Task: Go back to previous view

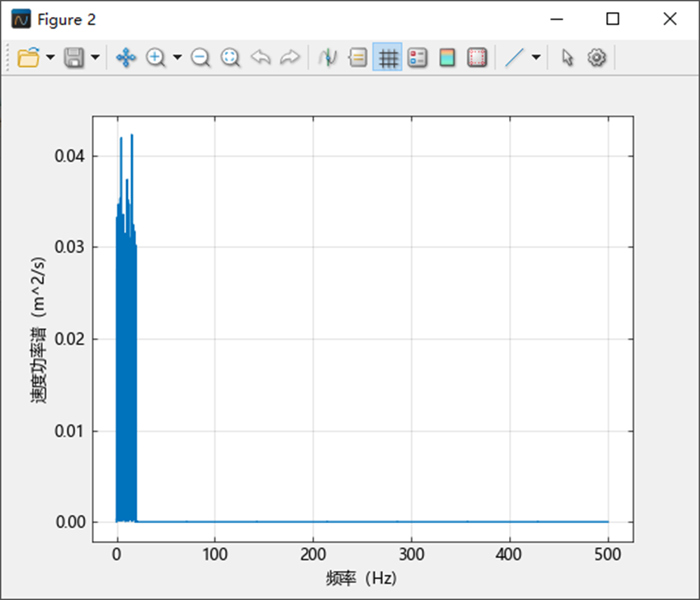Action: [x=261, y=57]
